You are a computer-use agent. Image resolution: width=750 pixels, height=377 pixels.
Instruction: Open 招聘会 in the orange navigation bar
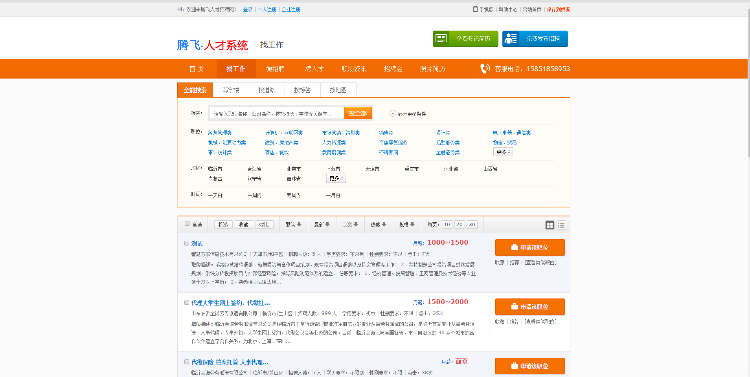393,69
